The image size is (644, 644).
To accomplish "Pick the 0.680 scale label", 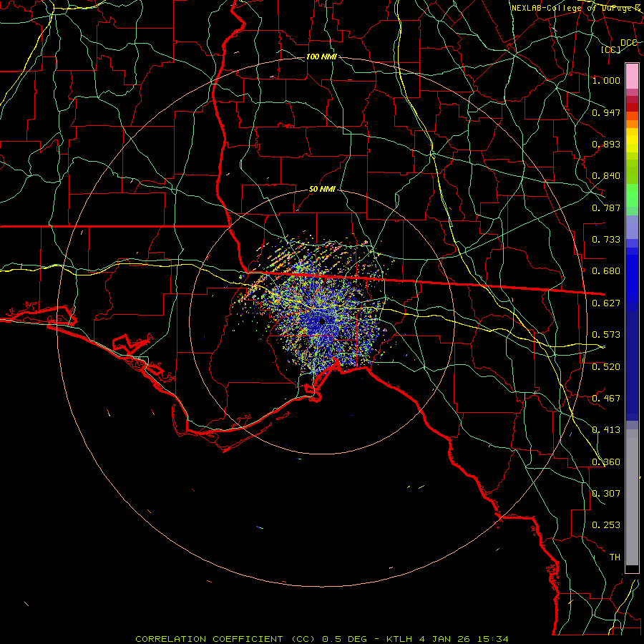I will coord(606,271).
